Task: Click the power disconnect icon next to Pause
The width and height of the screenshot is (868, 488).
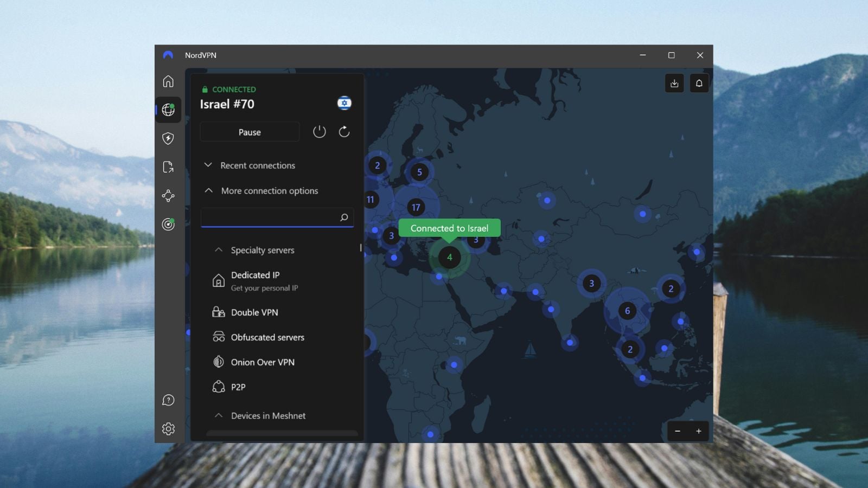Action: 320,131
